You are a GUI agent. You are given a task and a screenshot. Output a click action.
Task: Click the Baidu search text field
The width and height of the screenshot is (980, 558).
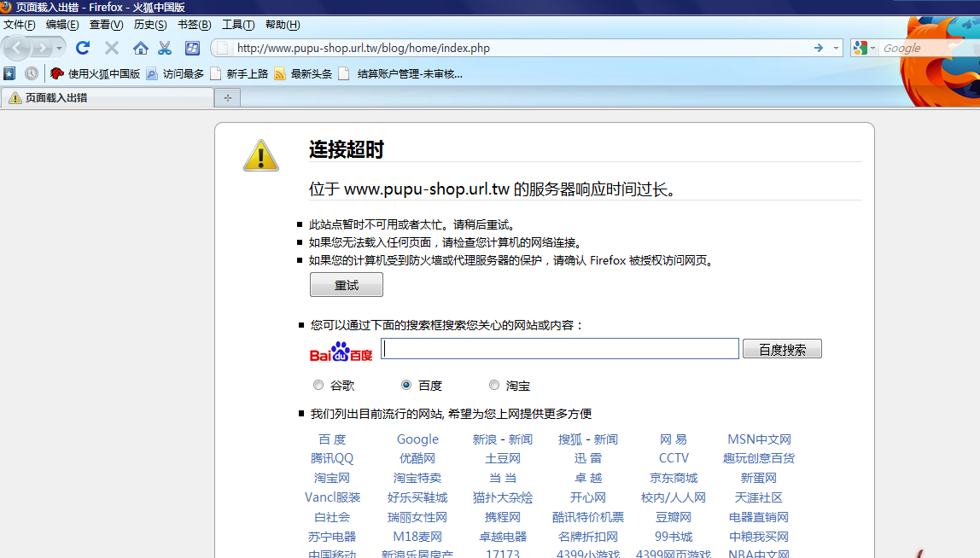click(x=560, y=349)
